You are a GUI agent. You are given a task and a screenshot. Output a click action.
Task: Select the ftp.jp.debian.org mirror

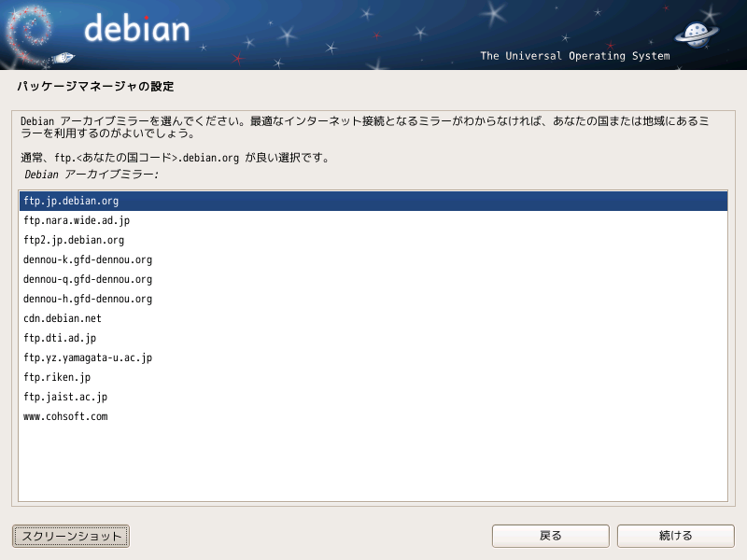(373, 201)
